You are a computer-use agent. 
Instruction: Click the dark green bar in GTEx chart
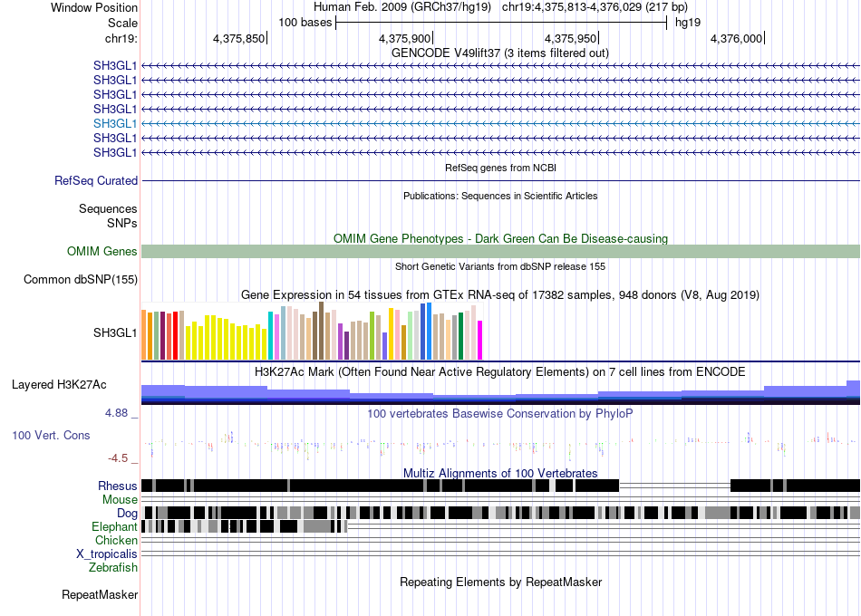click(460, 336)
